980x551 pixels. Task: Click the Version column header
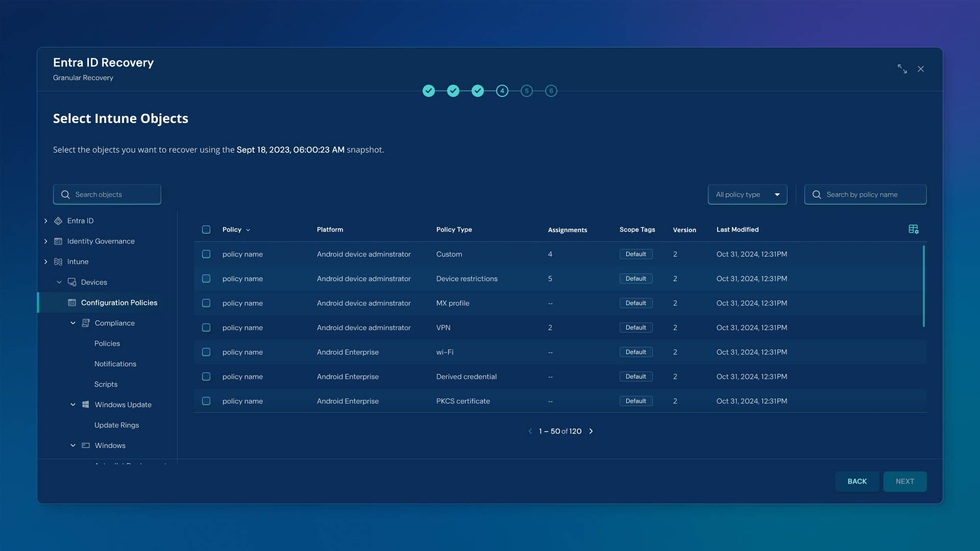(x=684, y=230)
